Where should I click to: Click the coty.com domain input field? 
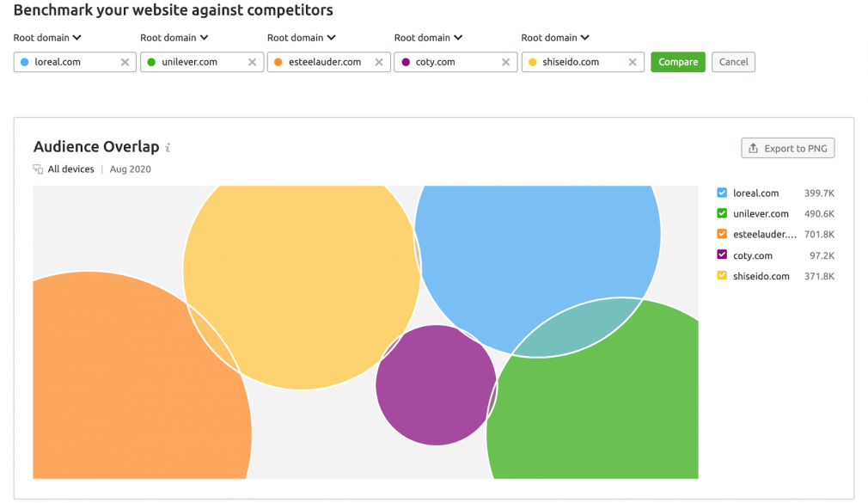455,62
